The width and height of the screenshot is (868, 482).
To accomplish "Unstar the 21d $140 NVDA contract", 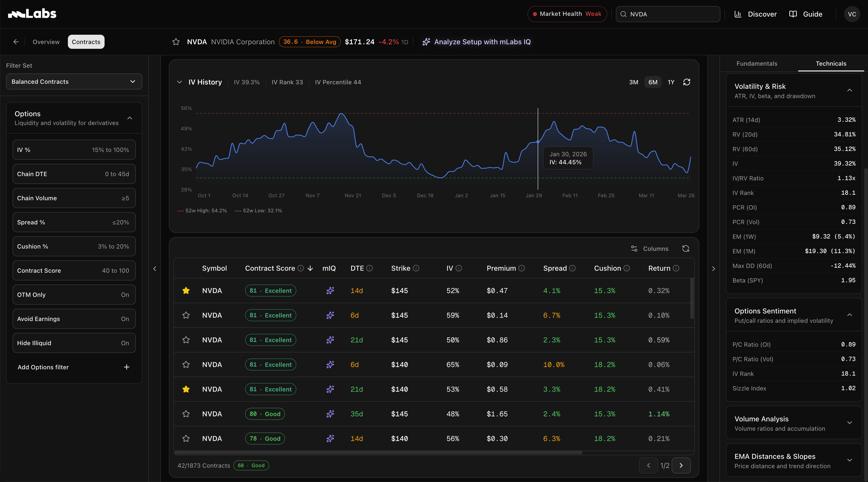I will pyautogui.click(x=186, y=389).
